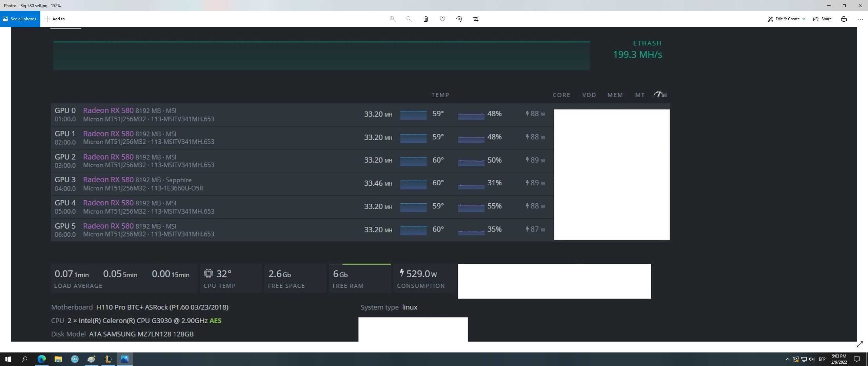This screenshot has width=868, height=366.
Task: Click GPU 3 Sapphire Radeon RX 580 name
Action: (108, 180)
